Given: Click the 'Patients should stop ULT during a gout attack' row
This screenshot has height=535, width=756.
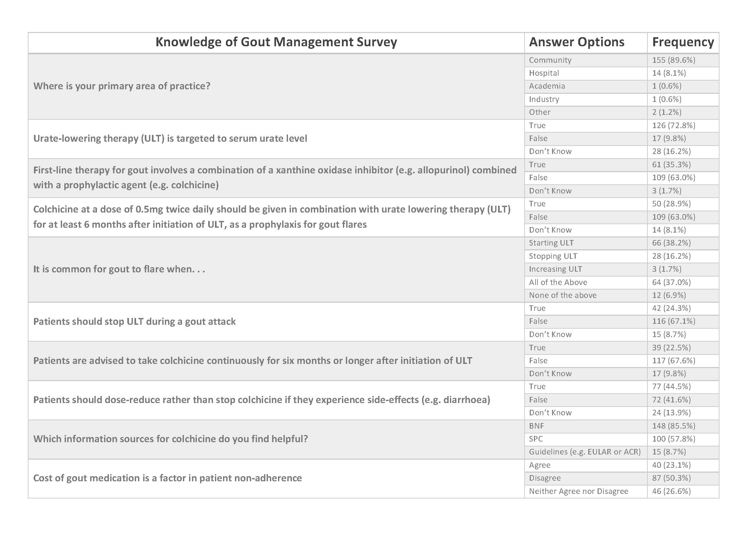Looking at the screenshot, I should point(134,322).
